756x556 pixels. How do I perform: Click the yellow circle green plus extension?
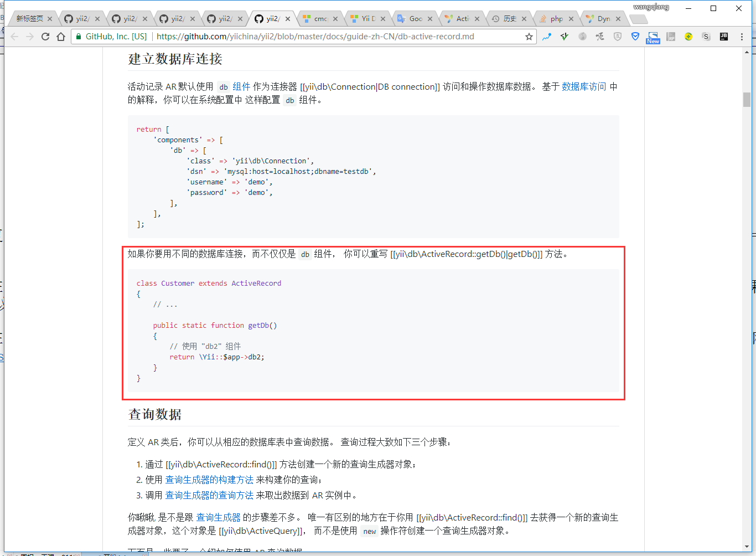click(688, 37)
